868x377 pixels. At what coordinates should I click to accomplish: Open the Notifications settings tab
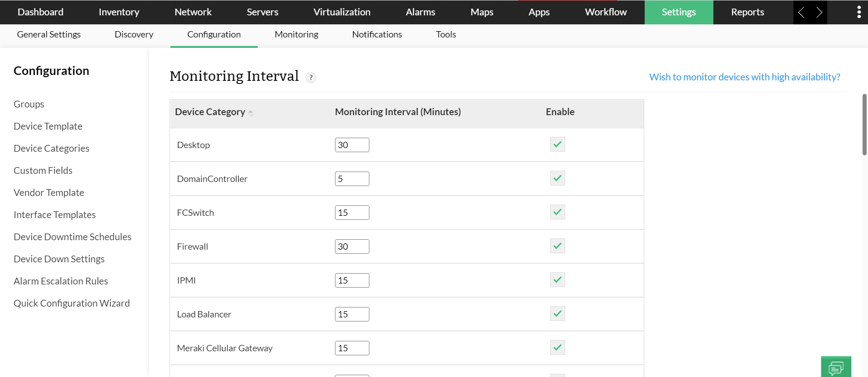377,35
